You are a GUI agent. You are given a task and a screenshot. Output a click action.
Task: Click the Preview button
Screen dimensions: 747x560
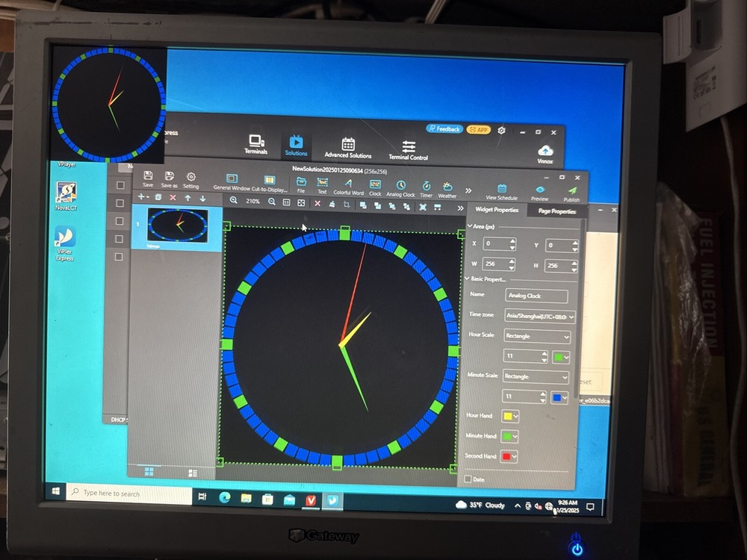[x=539, y=190]
